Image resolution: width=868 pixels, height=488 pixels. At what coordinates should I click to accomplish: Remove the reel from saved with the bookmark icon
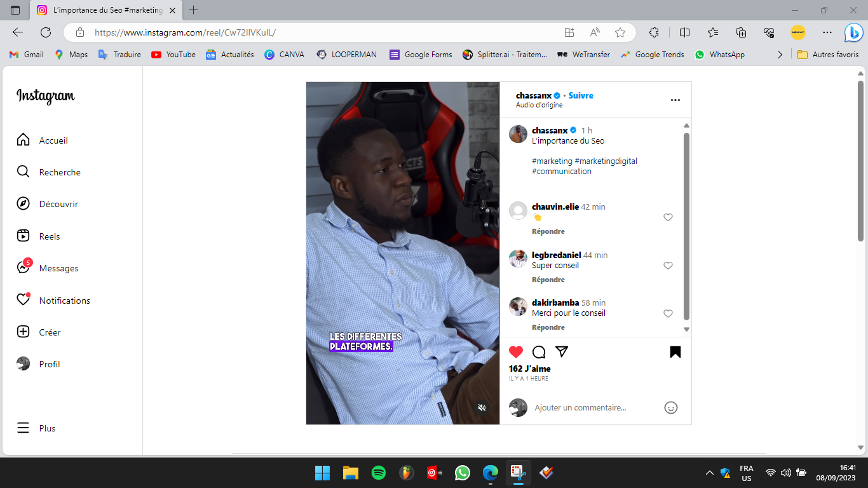pos(675,352)
